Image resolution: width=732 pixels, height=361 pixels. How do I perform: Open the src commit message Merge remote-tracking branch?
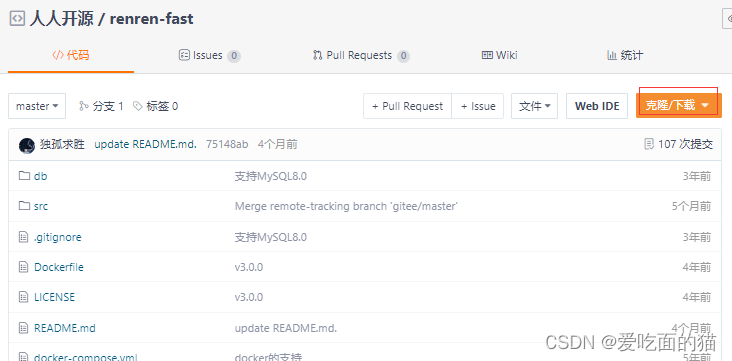346,206
